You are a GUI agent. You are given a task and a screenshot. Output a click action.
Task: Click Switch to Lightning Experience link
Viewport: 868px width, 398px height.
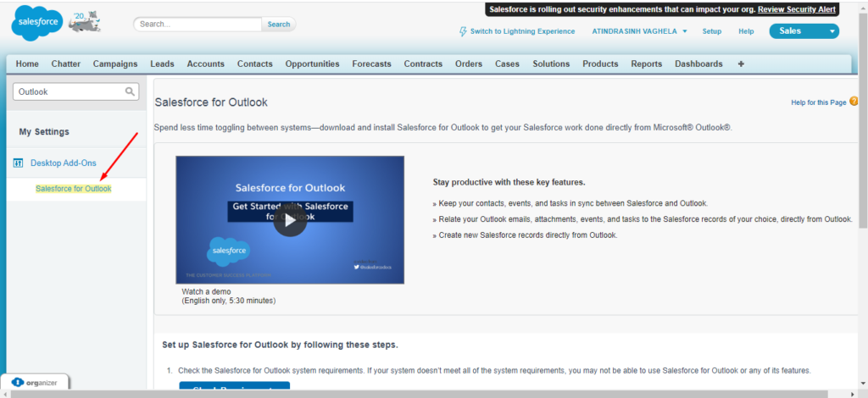[522, 31]
